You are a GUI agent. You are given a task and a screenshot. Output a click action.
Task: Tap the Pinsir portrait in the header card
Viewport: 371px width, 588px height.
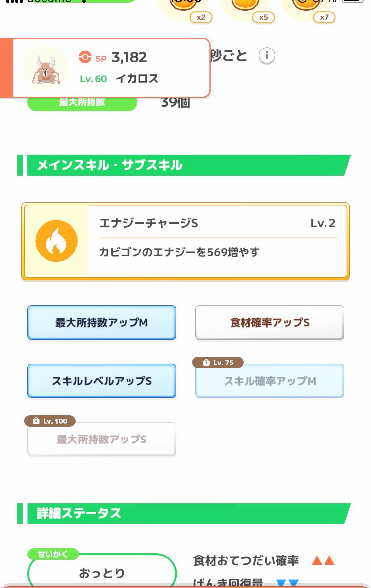coord(46,68)
